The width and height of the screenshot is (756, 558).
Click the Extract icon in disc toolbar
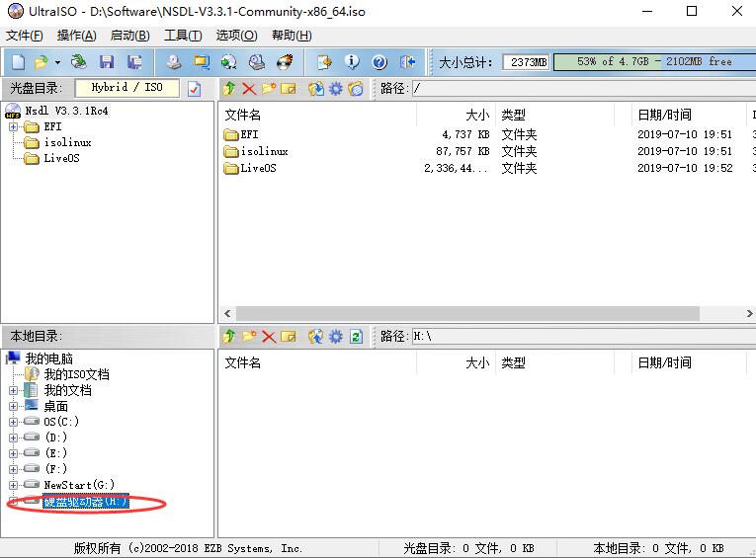pos(316,89)
